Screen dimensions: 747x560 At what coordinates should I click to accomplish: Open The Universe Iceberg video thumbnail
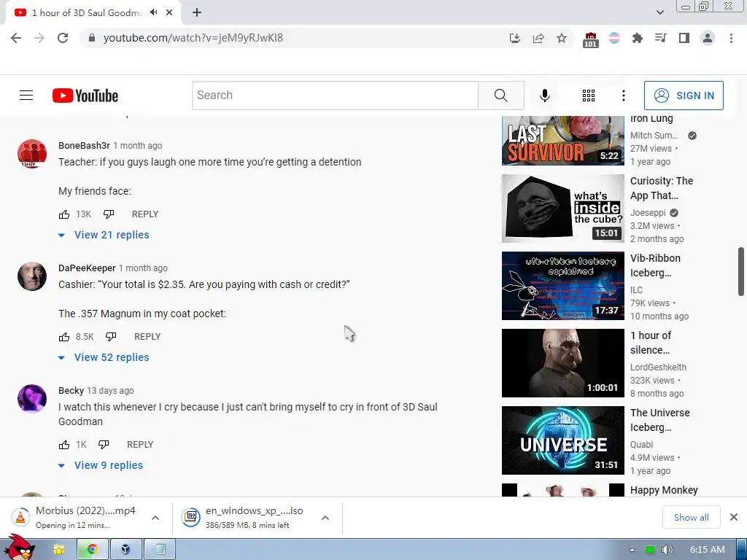[x=562, y=440]
